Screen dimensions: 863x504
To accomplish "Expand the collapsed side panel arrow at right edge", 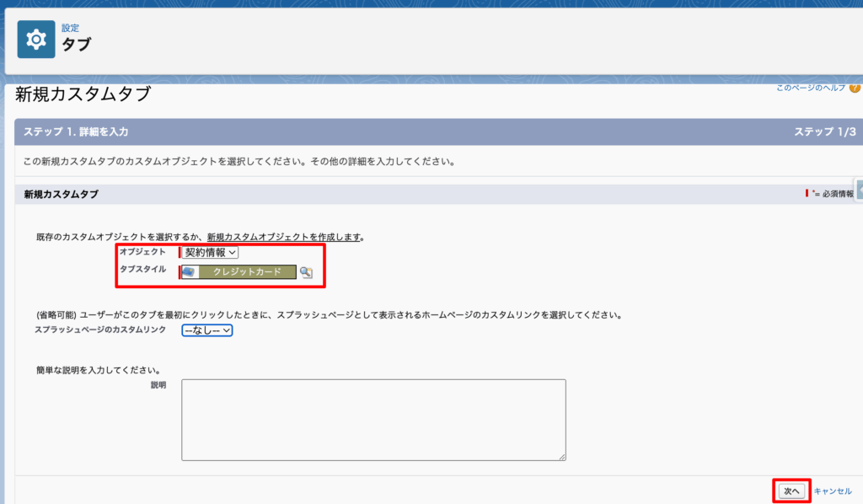I will pos(859,190).
